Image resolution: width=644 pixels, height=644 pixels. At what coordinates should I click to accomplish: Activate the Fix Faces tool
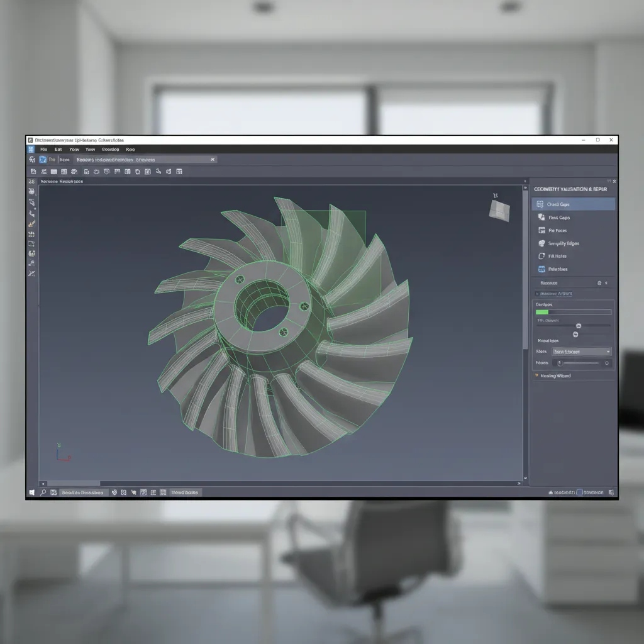(x=573, y=230)
